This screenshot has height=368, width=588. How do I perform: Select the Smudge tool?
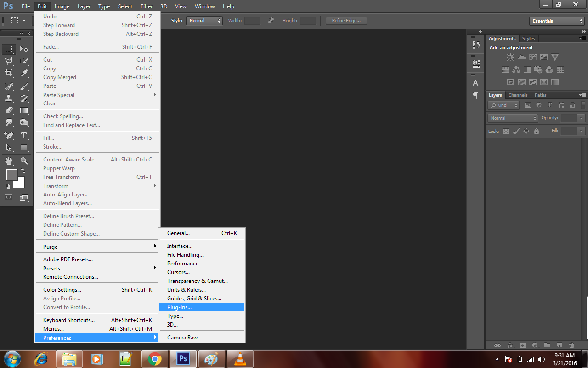9,122
